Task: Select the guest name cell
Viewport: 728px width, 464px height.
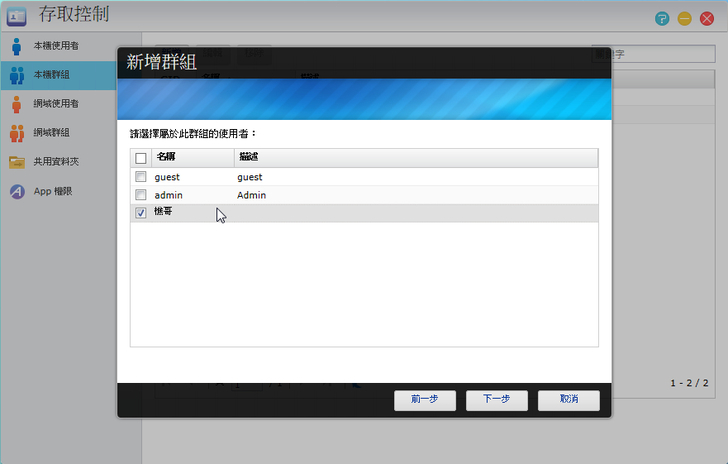Action: [x=167, y=177]
